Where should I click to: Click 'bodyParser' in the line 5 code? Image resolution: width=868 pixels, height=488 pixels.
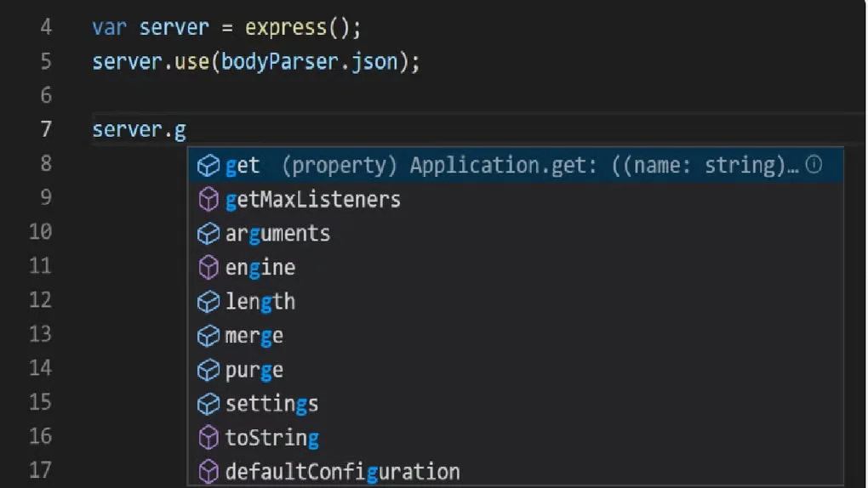coord(280,61)
